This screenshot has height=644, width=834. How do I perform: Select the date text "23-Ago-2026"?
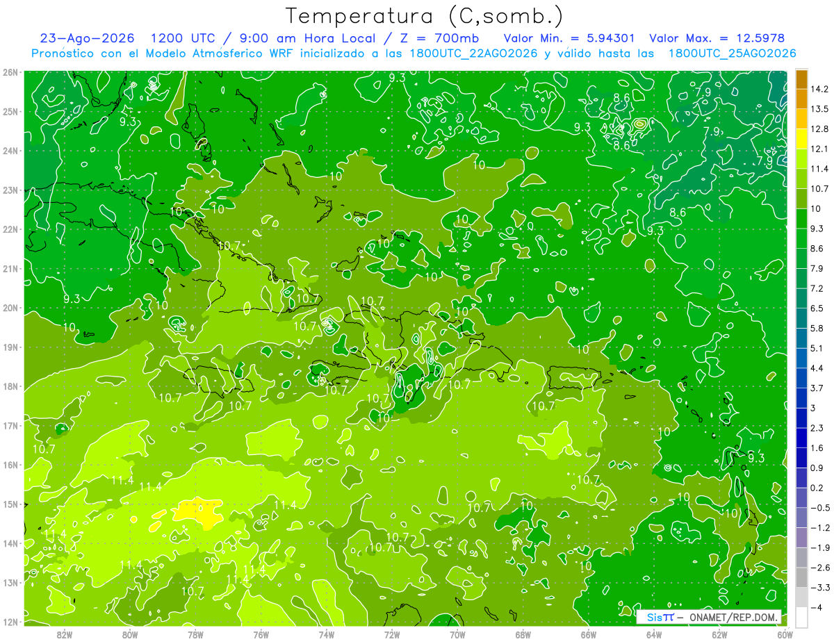coord(87,38)
